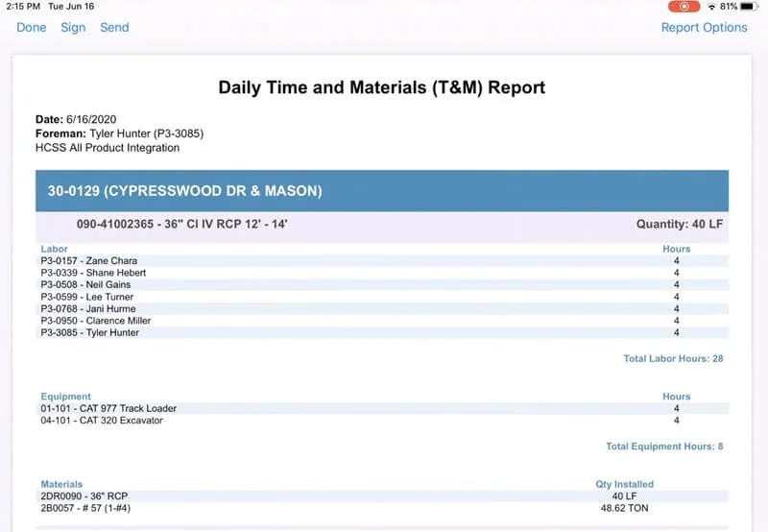The image size is (768, 532).
Task: Tap the battery icon in status bar
Action: pos(750,7)
